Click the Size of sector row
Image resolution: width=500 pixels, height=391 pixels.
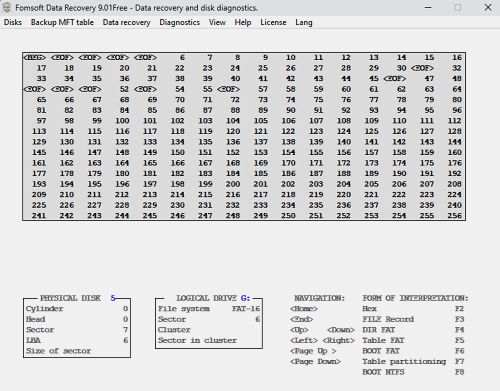[77, 351]
